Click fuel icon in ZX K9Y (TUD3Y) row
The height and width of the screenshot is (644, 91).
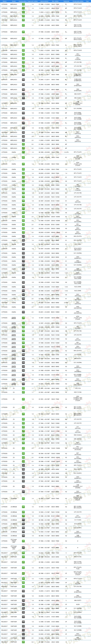pos(23,465)
